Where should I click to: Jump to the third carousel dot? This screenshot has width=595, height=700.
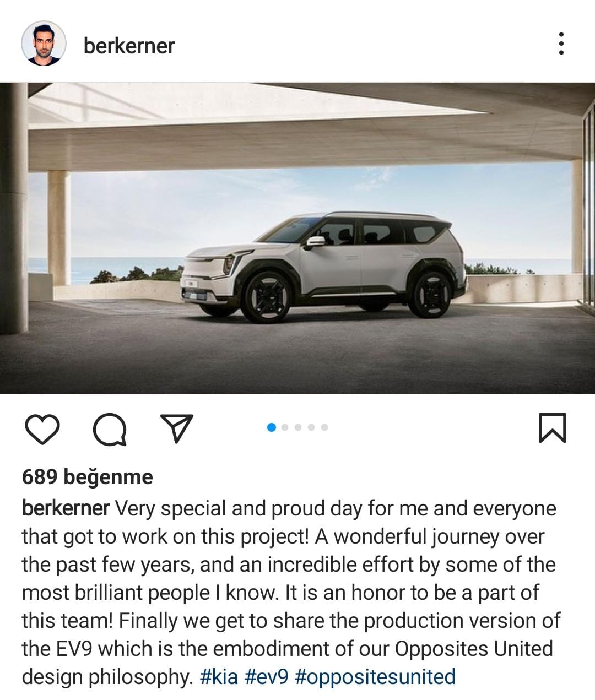pyautogui.click(x=298, y=427)
